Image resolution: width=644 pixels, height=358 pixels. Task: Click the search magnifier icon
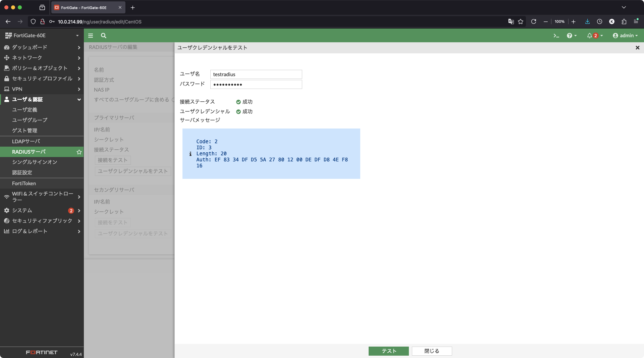pos(104,36)
